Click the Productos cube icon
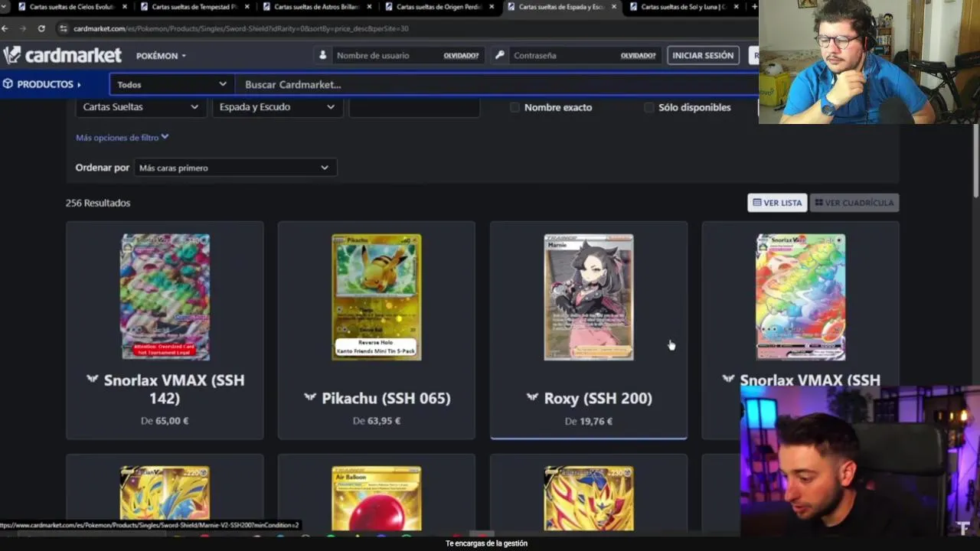 (8, 84)
